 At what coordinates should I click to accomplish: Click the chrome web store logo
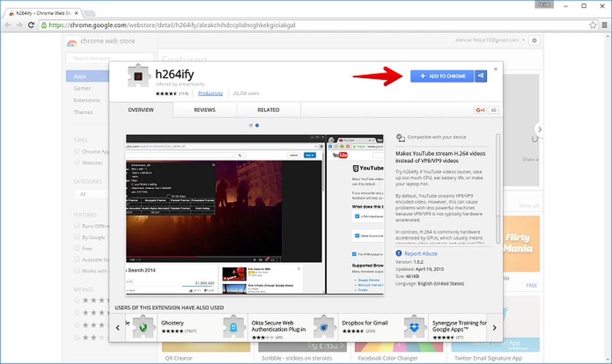[101, 42]
